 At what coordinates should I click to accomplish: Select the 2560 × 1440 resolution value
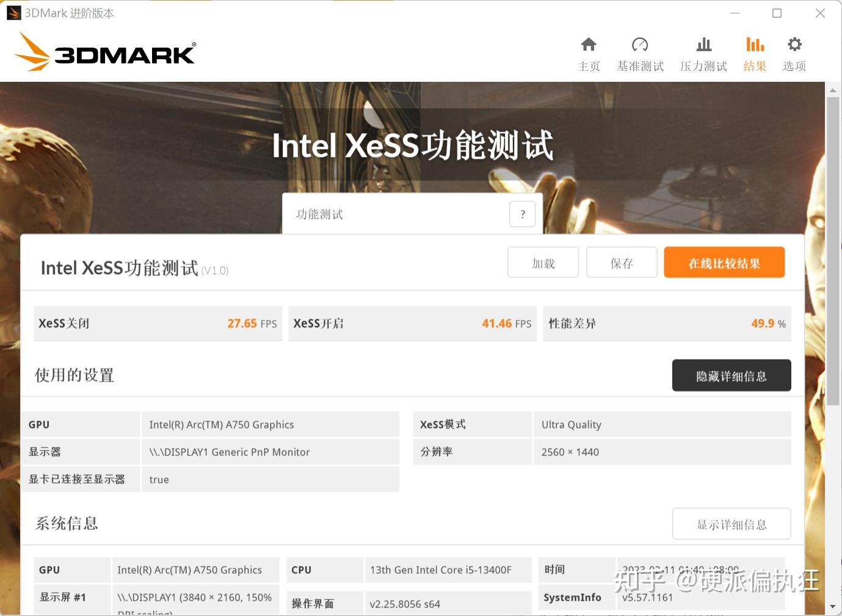(569, 452)
